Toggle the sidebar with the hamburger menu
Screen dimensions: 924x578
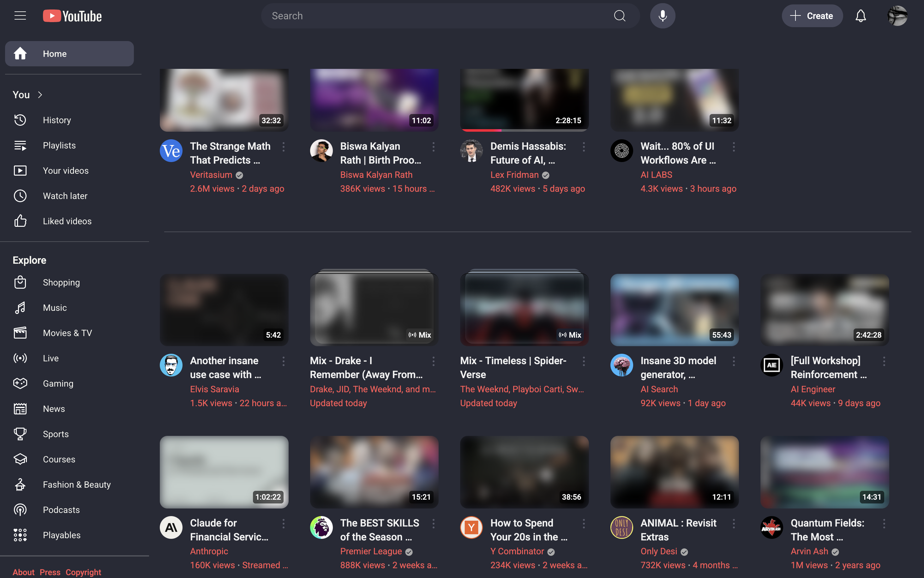coord(20,15)
